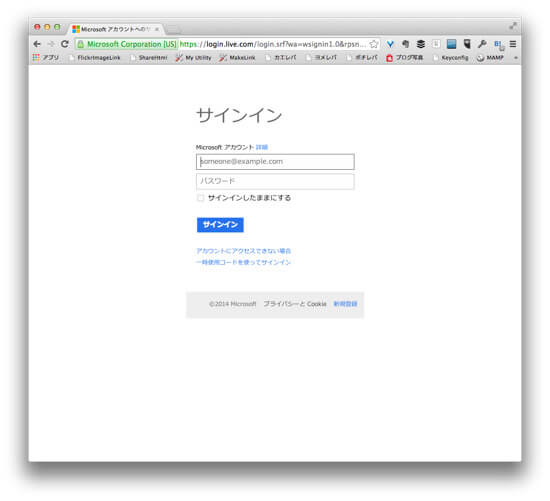
Task: Open the Chrome hamburger menu
Action: 513,44
